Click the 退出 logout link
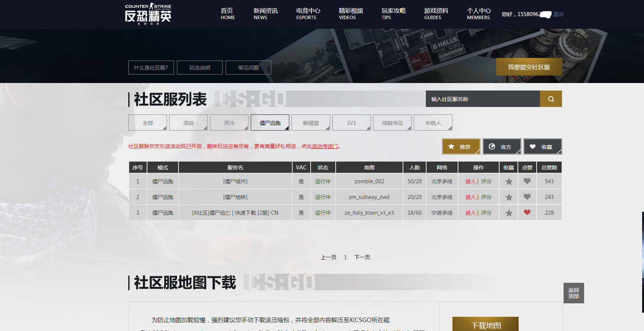 pyautogui.click(x=558, y=14)
